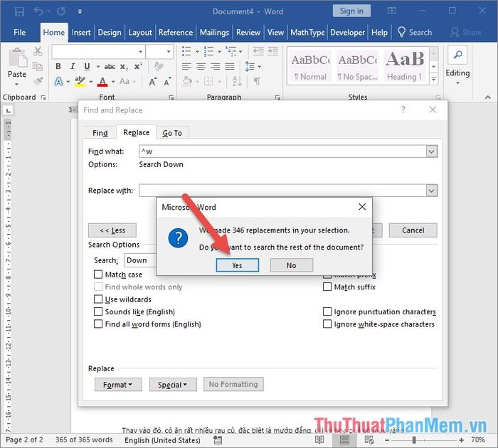This screenshot has width=498, height=448.
Task: Click Cancel in Find and Replace
Action: point(413,230)
